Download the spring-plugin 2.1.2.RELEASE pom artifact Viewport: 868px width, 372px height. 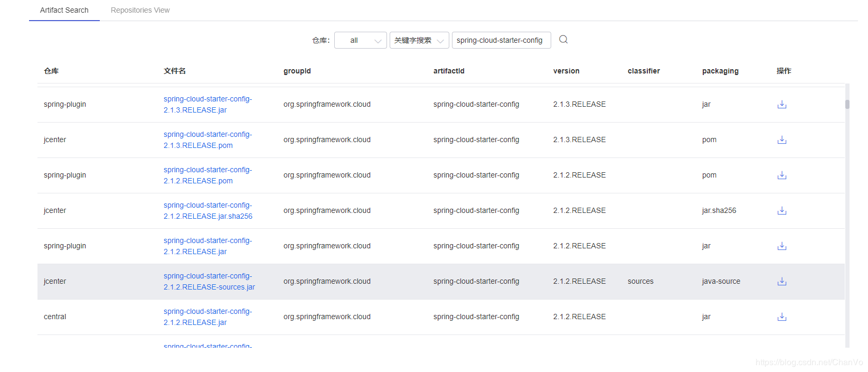pyautogui.click(x=782, y=175)
